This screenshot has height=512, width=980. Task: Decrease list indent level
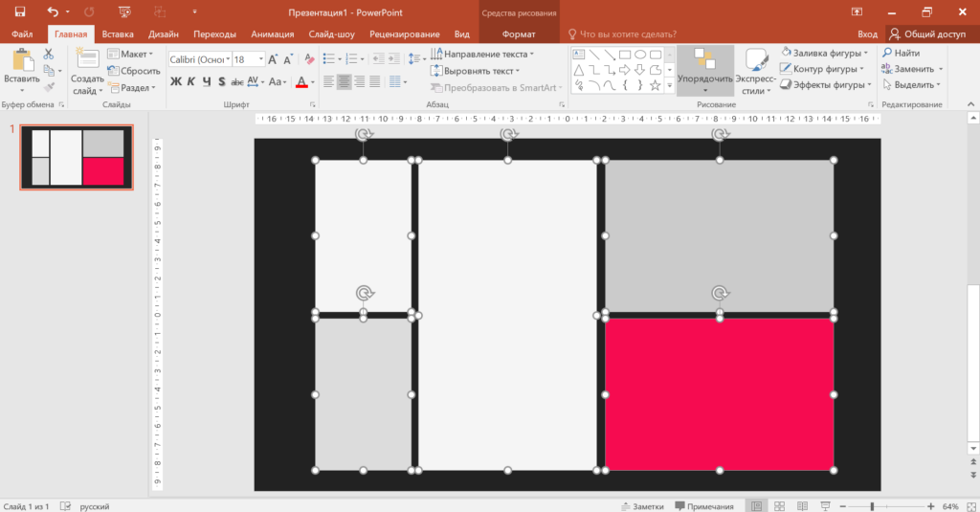[378, 58]
